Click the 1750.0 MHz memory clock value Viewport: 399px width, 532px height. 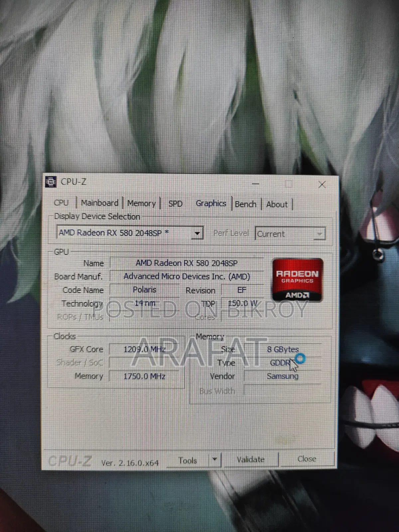(x=144, y=376)
